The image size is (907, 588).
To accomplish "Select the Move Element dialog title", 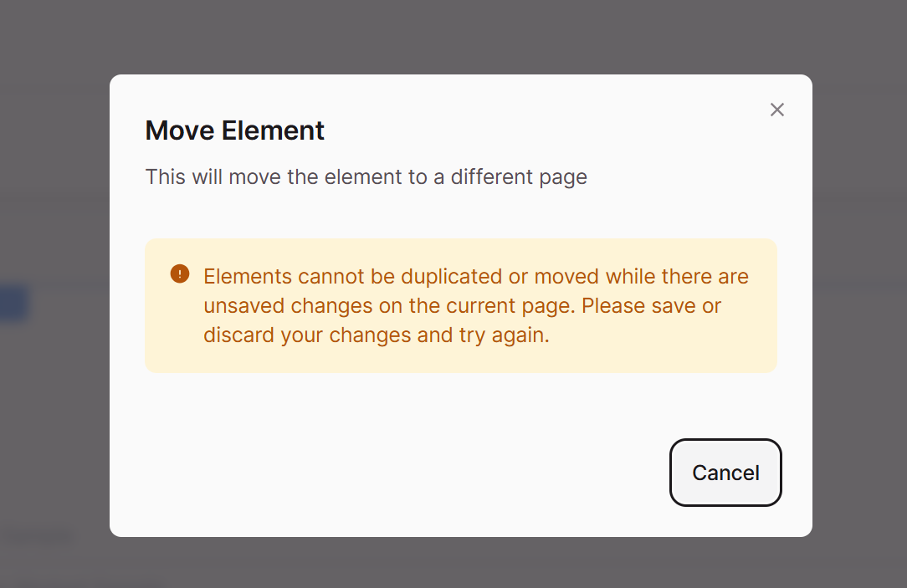I will coord(234,130).
